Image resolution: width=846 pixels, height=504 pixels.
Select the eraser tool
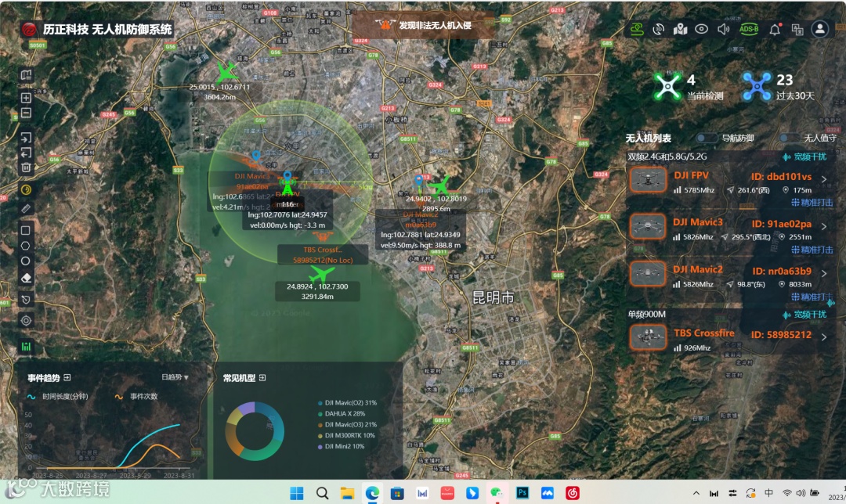(26, 278)
